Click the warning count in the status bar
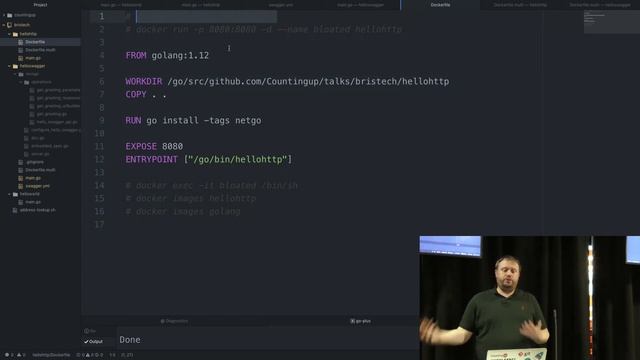The height and width of the screenshot is (360, 640). coord(21,355)
